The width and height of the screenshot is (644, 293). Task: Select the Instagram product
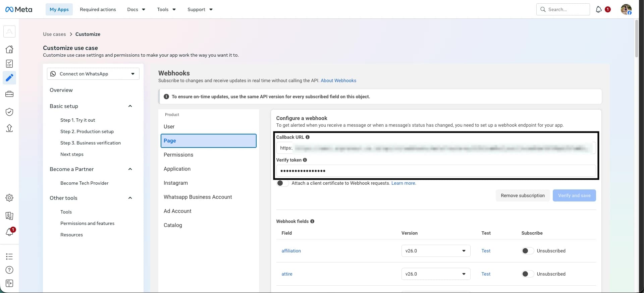point(175,183)
